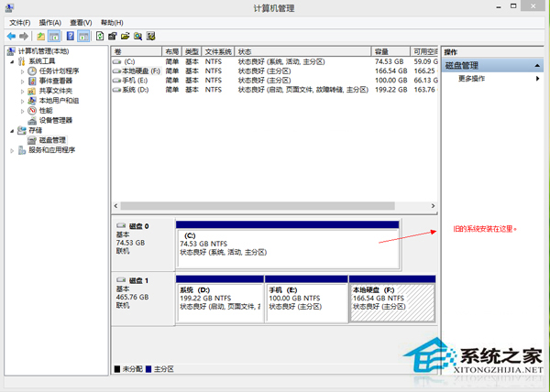Image resolution: width=550 pixels, height=392 pixels.
Task: Toggle the show/hide console tree icon
Action: pyautogui.click(x=54, y=36)
